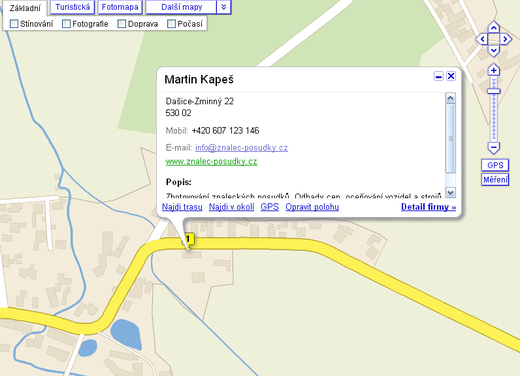Click the zoom level track
Viewport: 520px width, 376px height.
click(494, 110)
